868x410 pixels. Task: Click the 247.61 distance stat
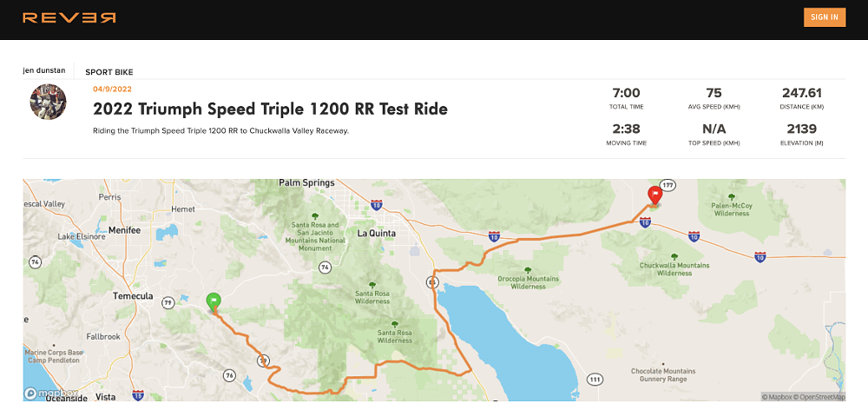[802, 93]
